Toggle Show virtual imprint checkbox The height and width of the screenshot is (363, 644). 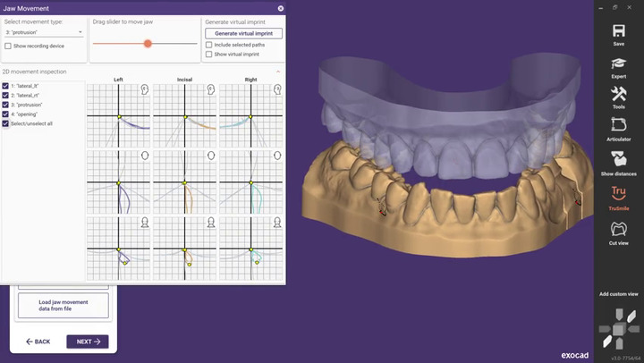(x=209, y=54)
